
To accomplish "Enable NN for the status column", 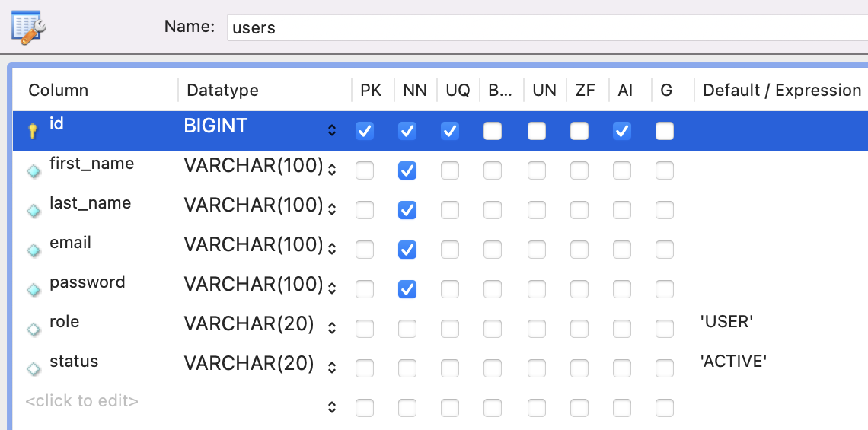I will coord(407,368).
